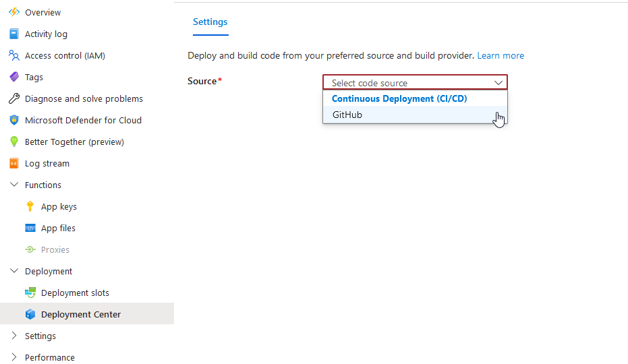The image size is (628, 364).
Task: Select the Proxies menu entry
Action: (x=55, y=250)
